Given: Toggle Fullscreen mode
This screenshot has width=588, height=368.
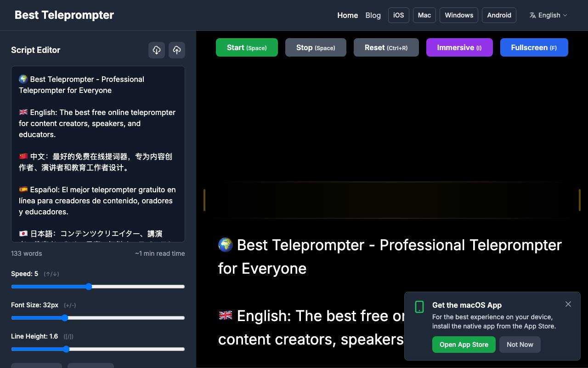Looking at the screenshot, I should tap(534, 47).
